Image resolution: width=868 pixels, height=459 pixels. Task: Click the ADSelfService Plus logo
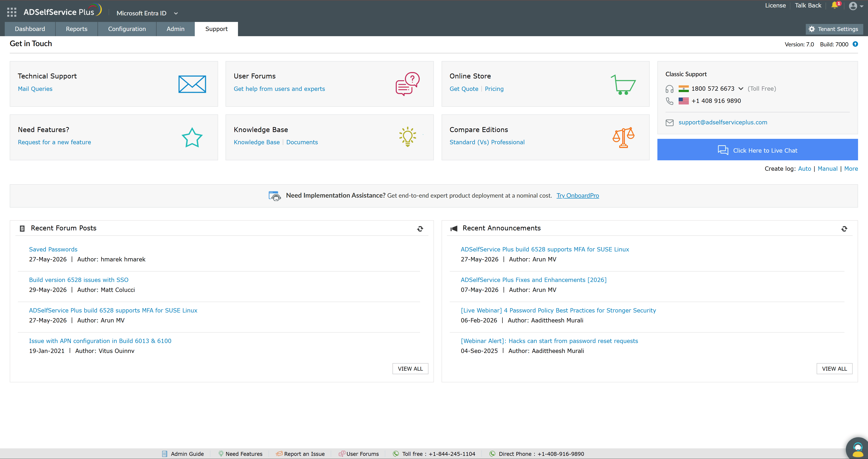(62, 11)
